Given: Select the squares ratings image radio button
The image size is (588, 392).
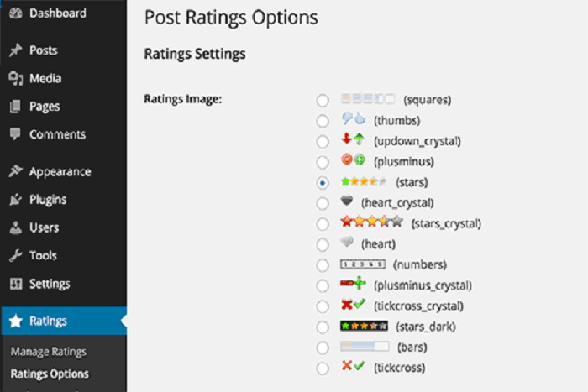Looking at the screenshot, I should pyautogui.click(x=323, y=101).
